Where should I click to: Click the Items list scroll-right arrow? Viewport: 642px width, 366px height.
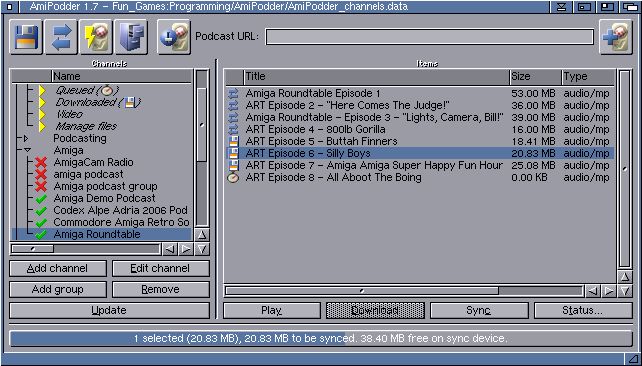tap(610, 291)
